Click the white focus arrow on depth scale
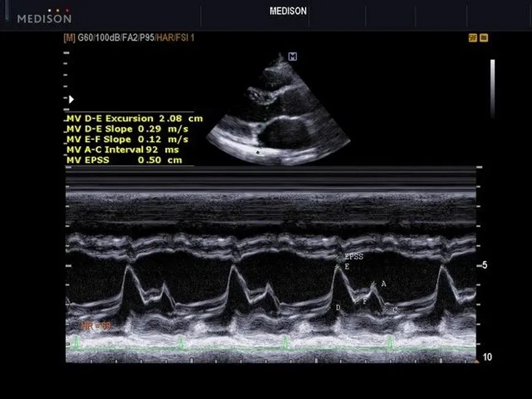This screenshot has height=399, width=532. [71, 99]
